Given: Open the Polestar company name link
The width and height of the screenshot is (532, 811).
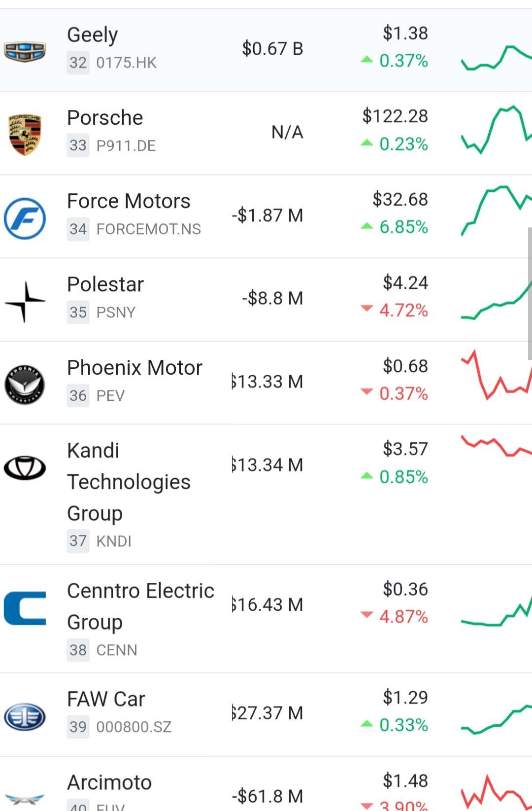Looking at the screenshot, I should (x=105, y=284).
